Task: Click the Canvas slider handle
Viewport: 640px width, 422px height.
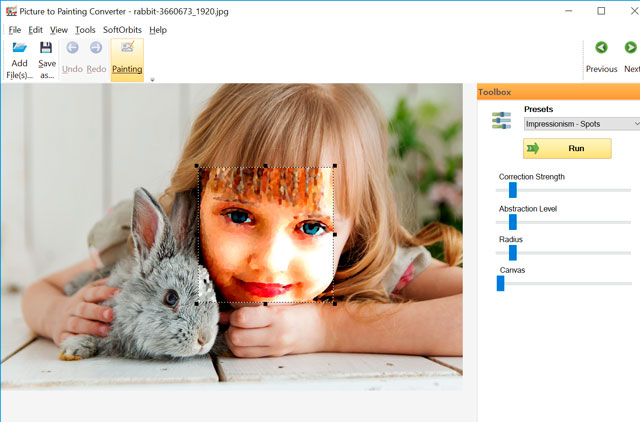Action: click(x=501, y=283)
